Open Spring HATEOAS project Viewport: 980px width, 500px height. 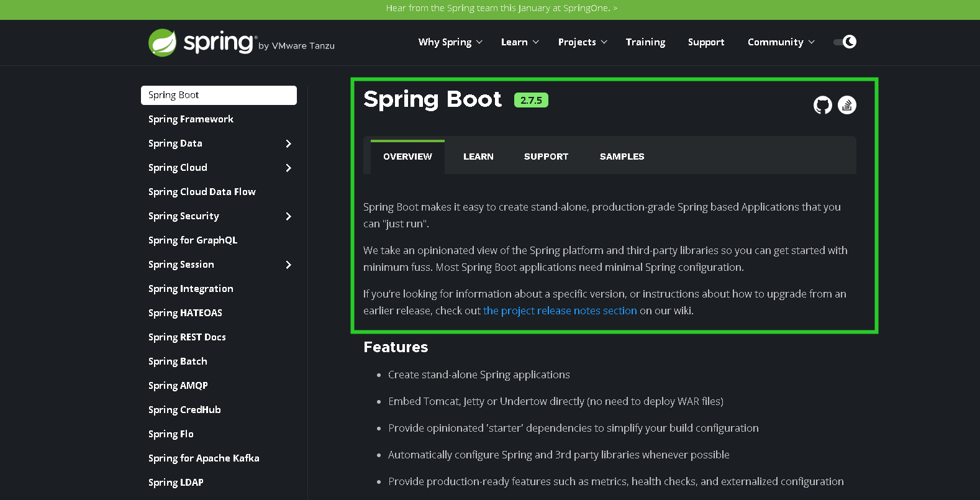point(185,313)
